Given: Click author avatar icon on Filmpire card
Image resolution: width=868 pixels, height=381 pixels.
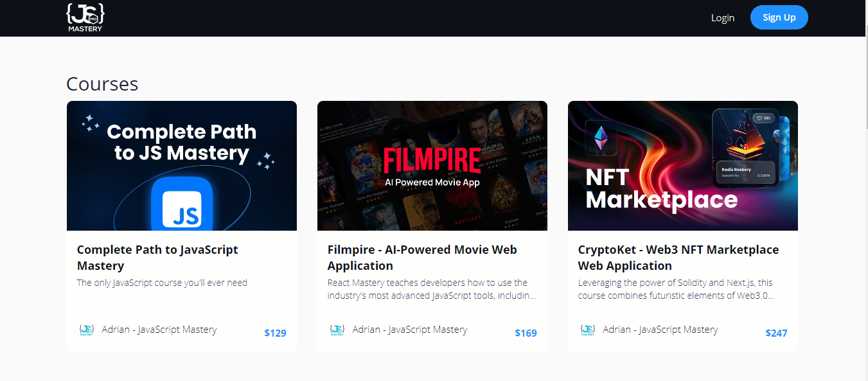Looking at the screenshot, I should [x=337, y=330].
